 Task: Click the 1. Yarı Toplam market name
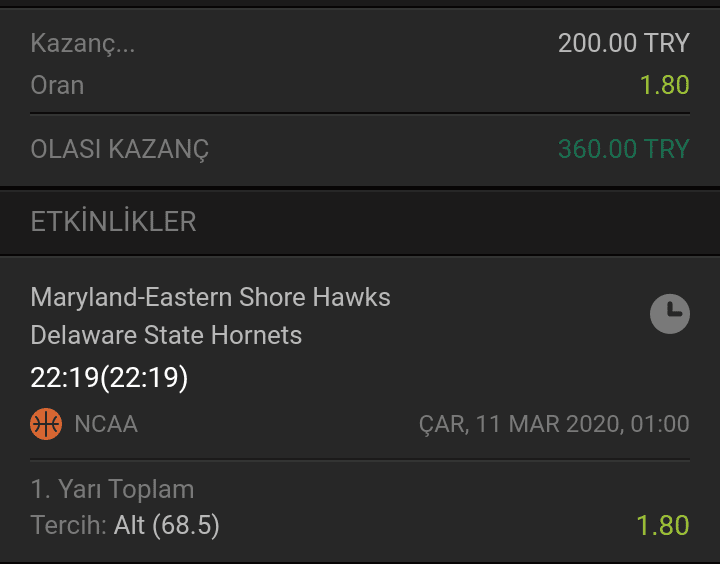pyautogui.click(x=112, y=489)
